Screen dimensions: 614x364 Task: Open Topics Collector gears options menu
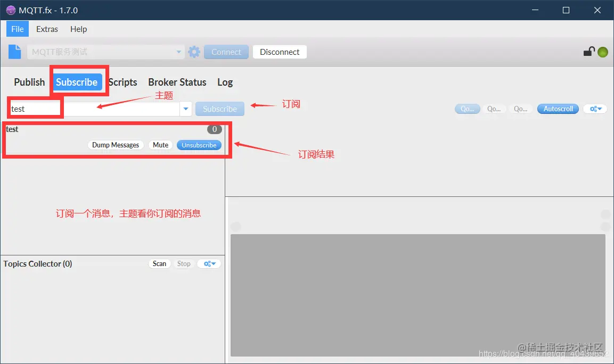[x=209, y=264]
